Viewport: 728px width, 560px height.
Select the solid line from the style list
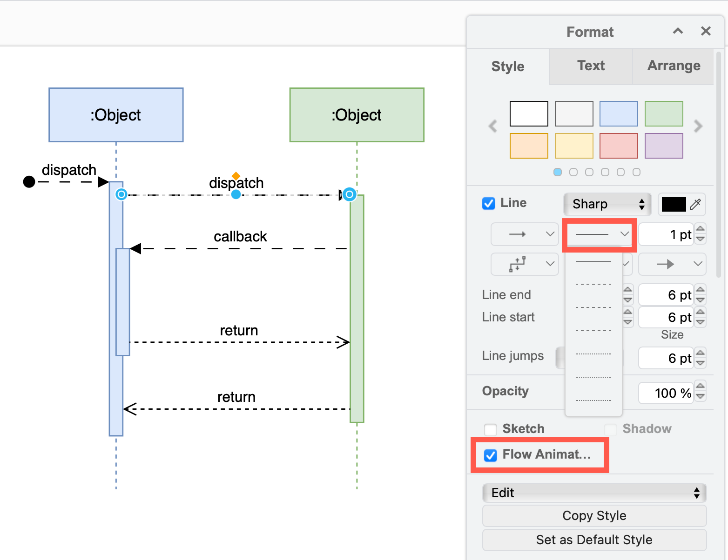[593, 261]
